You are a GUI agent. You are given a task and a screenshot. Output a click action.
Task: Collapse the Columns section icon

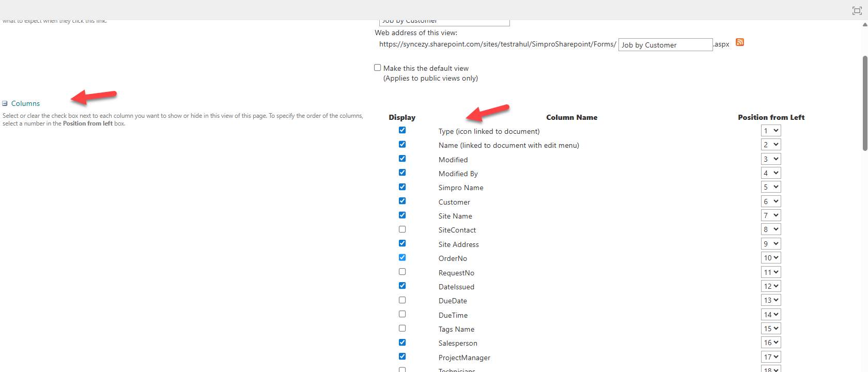tap(5, 104)
